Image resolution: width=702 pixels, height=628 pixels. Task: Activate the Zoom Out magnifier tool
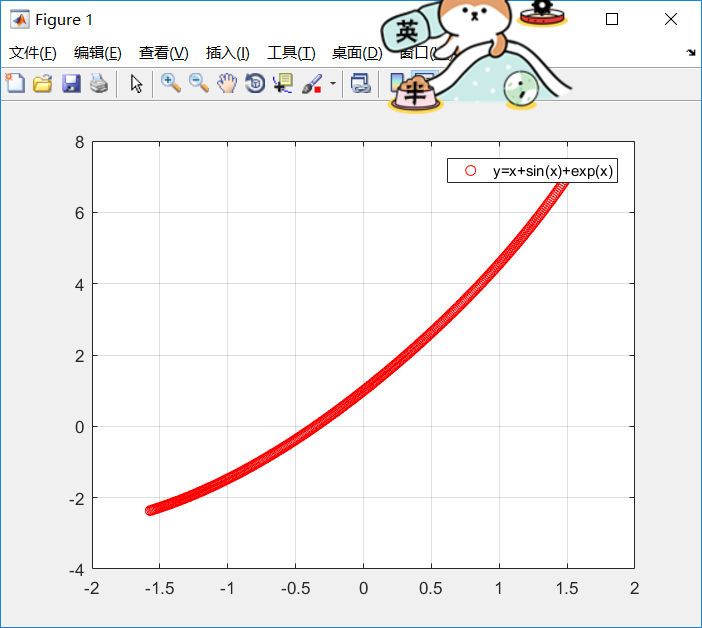199,84
